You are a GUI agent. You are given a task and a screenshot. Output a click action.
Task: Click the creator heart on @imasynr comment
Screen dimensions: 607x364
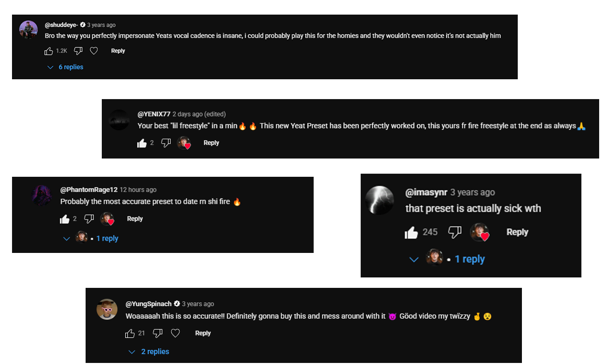(x=480, y=233)
